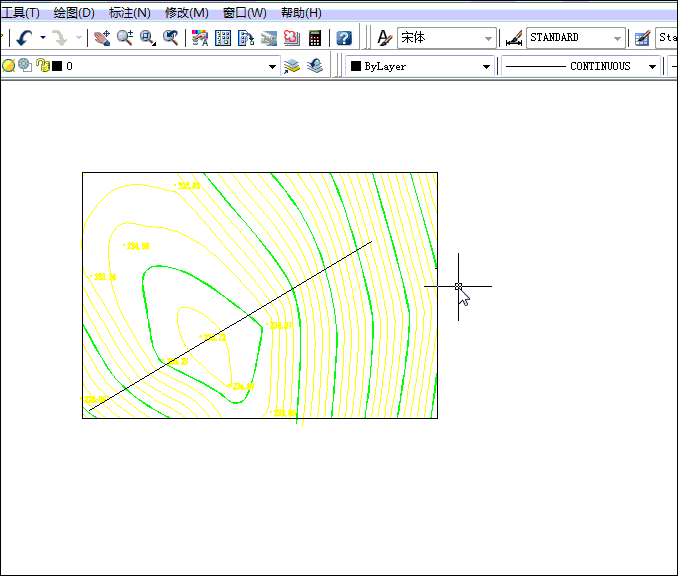Click the Undo arrow icon
This screenshot has width=678, height=576.
pos(24,38)
